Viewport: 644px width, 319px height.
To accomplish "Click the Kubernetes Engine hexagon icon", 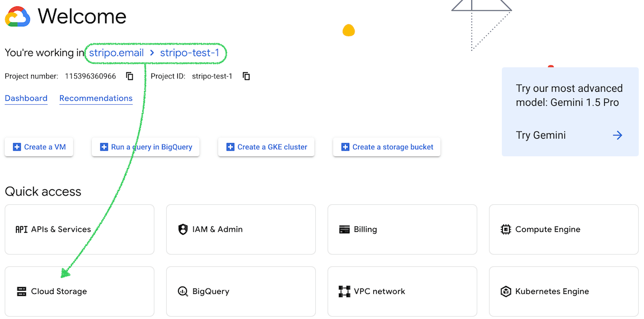I will tap(506, 291).
